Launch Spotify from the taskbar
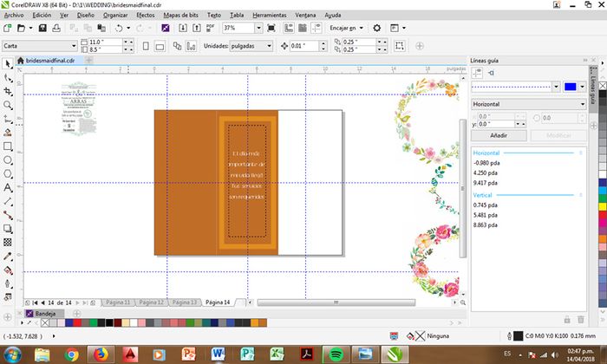This screenshot has width=607, height=364. click(x=336, y=353)
